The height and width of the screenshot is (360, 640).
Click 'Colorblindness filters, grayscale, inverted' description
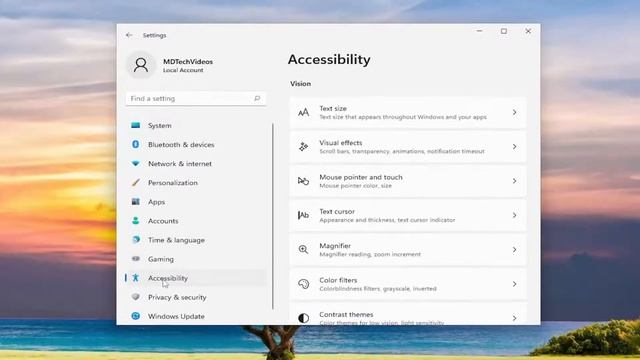click(378, 289)
